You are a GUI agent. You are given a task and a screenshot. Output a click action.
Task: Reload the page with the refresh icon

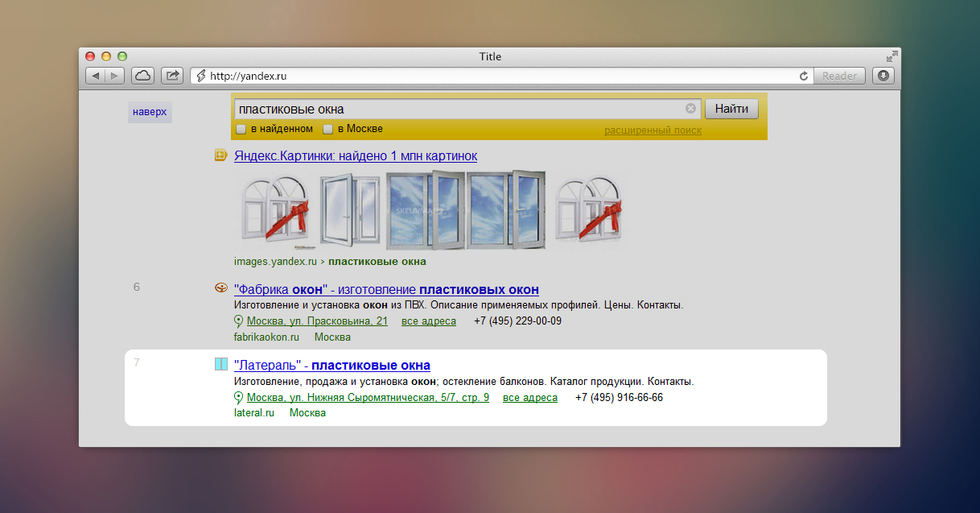click(803, 76)
